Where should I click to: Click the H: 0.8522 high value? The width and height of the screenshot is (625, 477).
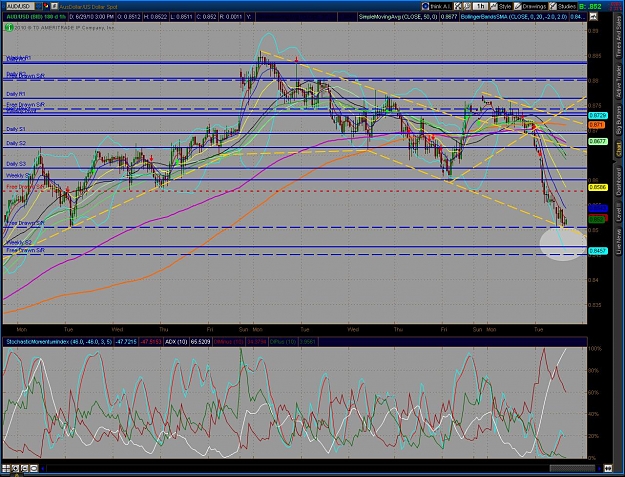point(155,17)
